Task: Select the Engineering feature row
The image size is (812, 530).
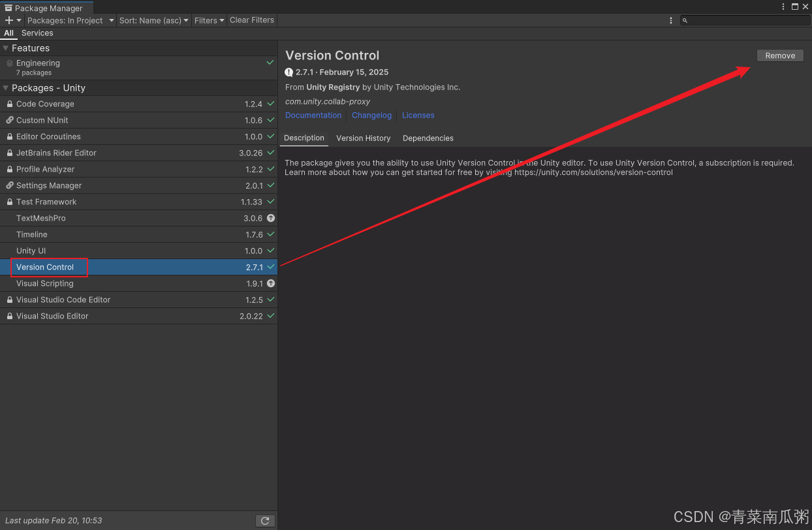Action: pos(138,68)
